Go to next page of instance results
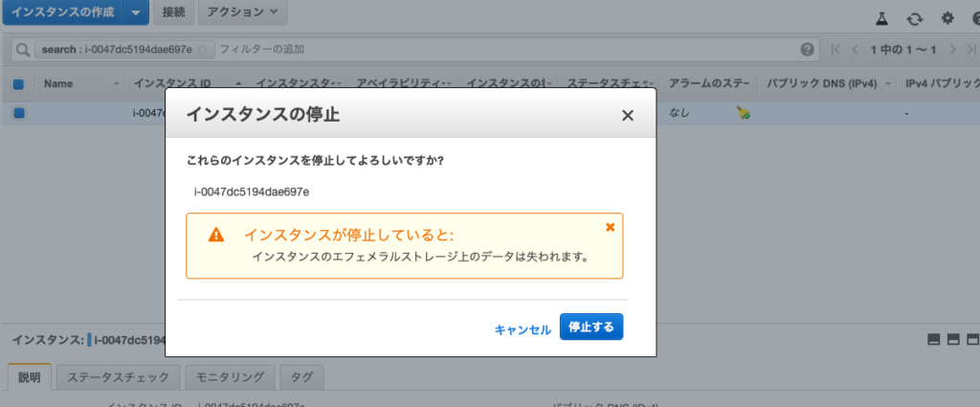Viewport: 980px width, 407px height. coord(952,49)
